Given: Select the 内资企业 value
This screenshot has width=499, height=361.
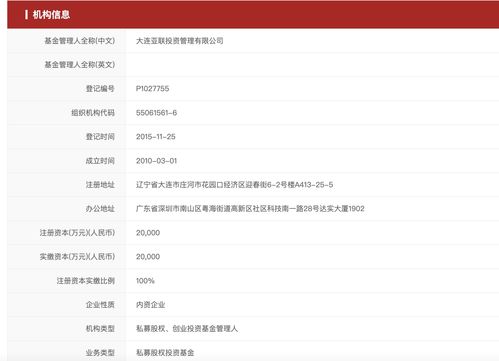Looking at the screenshot, I should pos(150,305).
